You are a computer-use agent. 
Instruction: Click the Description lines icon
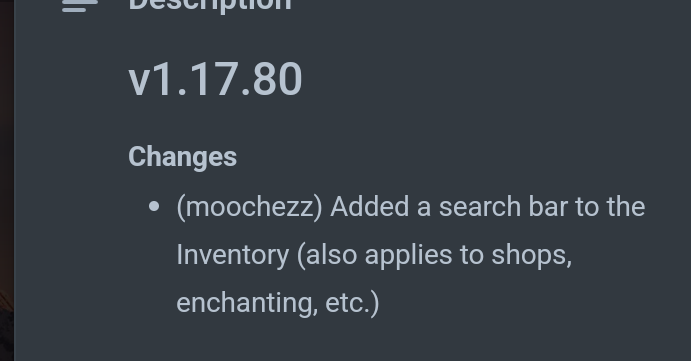point(80,6)
